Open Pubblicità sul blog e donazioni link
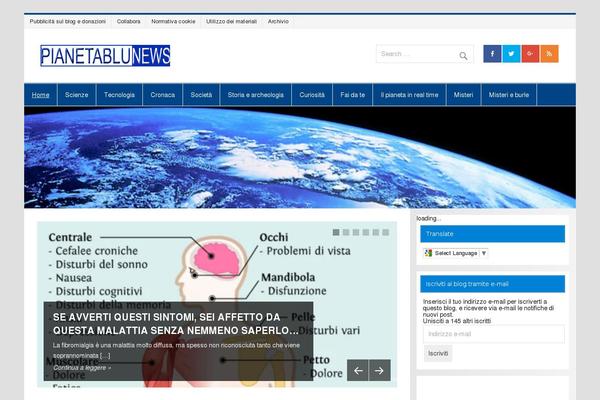This screenshot has width=600, height=400. tap(68, 21)
